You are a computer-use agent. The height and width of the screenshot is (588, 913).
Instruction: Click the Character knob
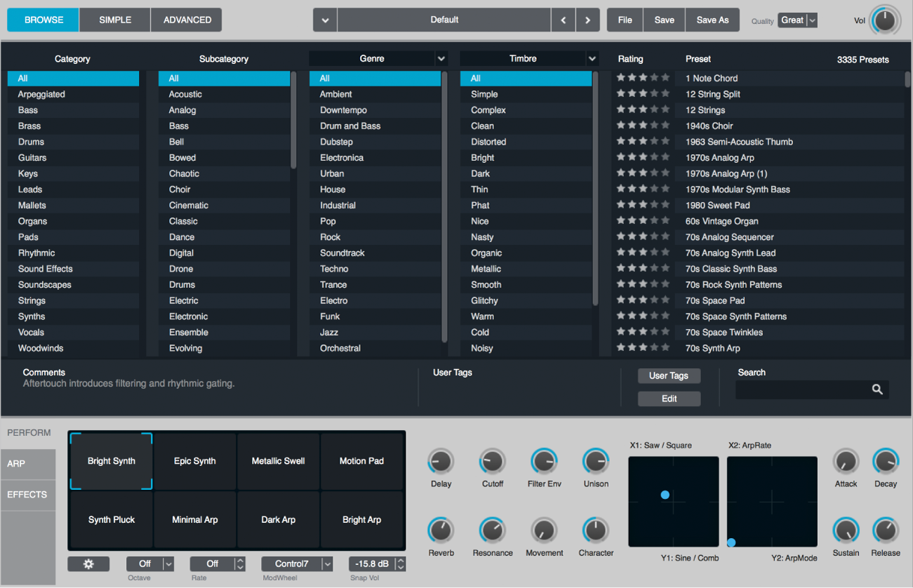pos(596,530)
